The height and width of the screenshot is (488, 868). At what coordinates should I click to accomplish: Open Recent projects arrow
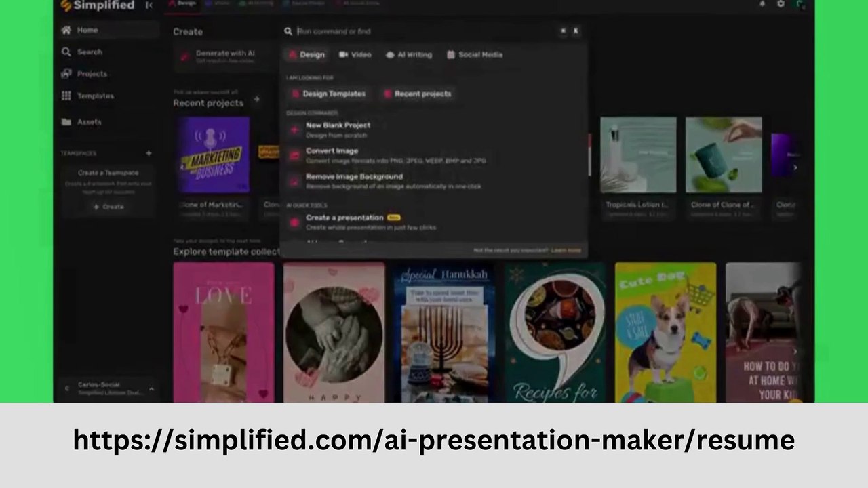coord(256,100)
